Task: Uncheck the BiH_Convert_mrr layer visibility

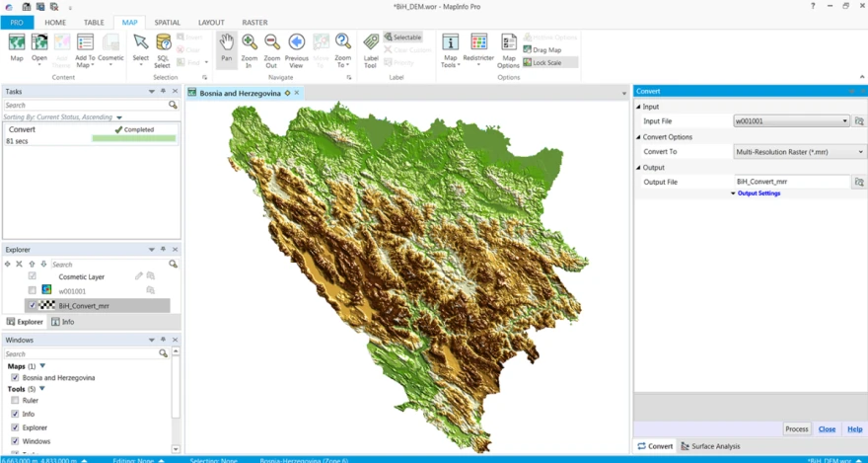Action: click(33, 305)
